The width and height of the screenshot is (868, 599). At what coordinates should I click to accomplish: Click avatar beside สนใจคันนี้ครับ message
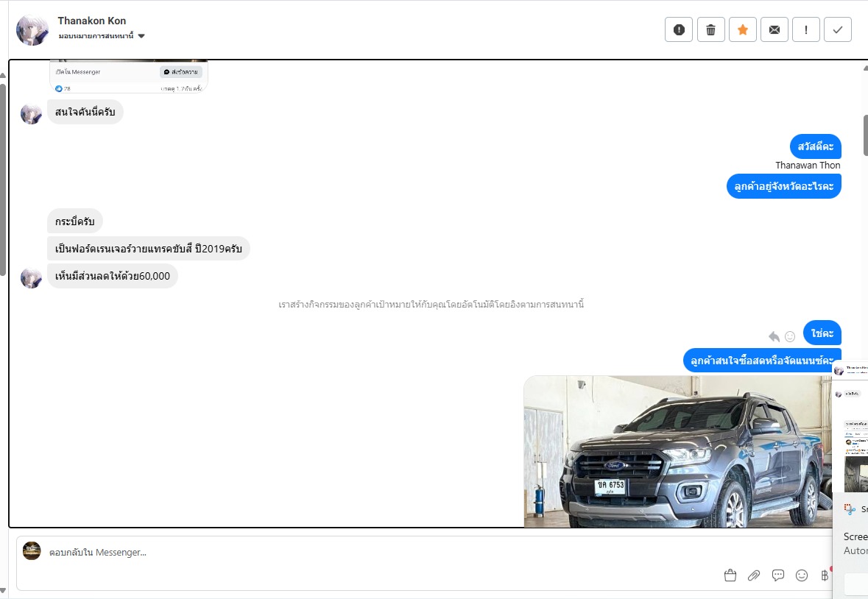[31, 114]
